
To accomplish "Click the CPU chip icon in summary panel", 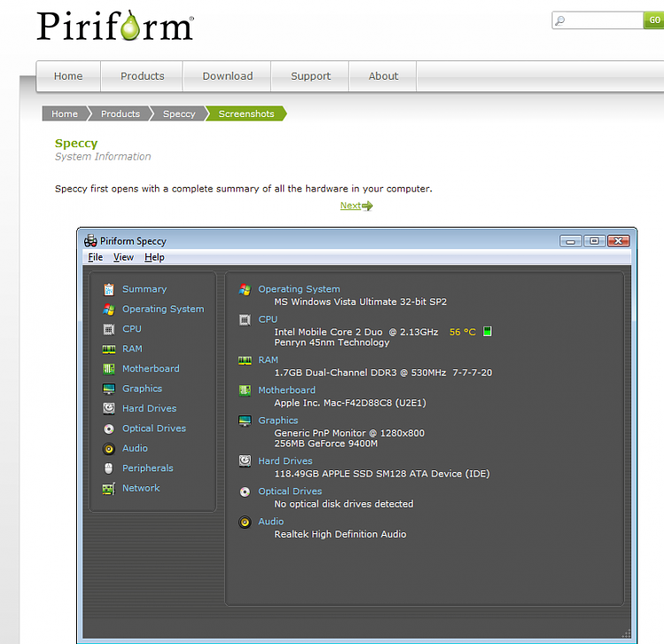I will (244, 320).
